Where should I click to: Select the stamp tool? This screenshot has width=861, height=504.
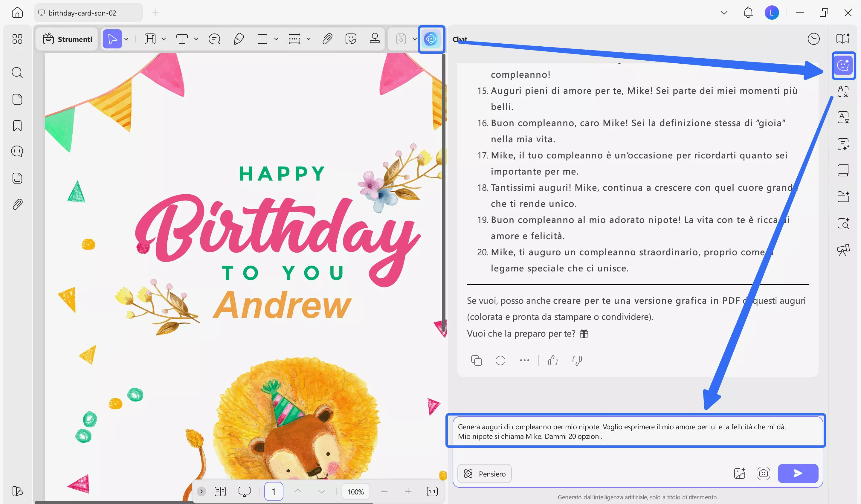point(375,39)
